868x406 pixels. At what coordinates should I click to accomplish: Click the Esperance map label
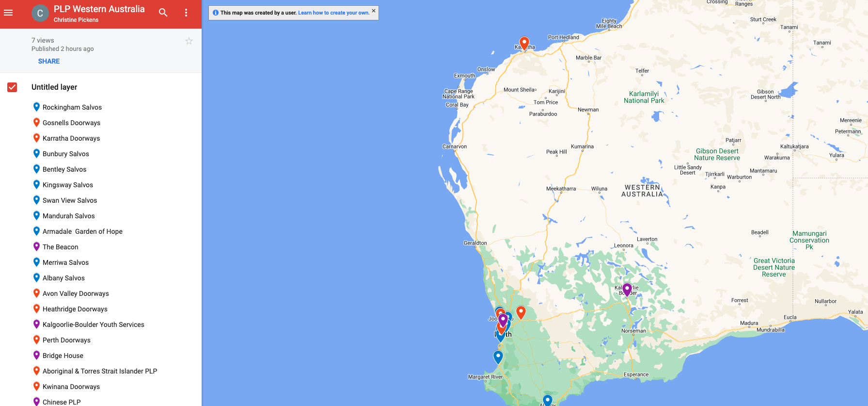pyautogui.click(x=636, y=374)
